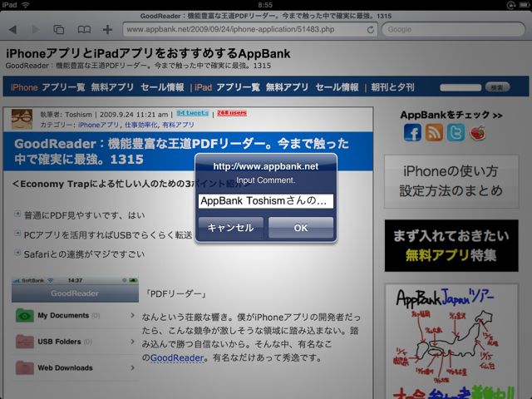
Task: Tap the battery indicator in status bar
Action: click(523, 5)
